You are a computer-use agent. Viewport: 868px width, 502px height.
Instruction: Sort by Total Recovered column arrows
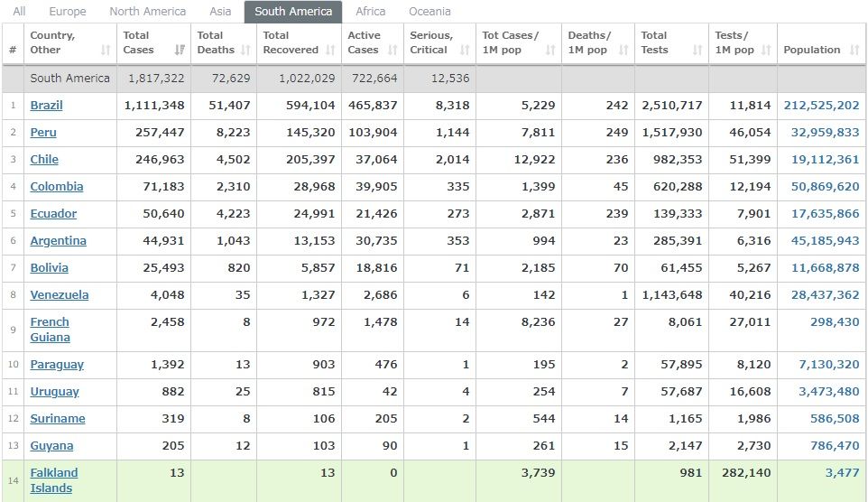click(x=330, y=50)
